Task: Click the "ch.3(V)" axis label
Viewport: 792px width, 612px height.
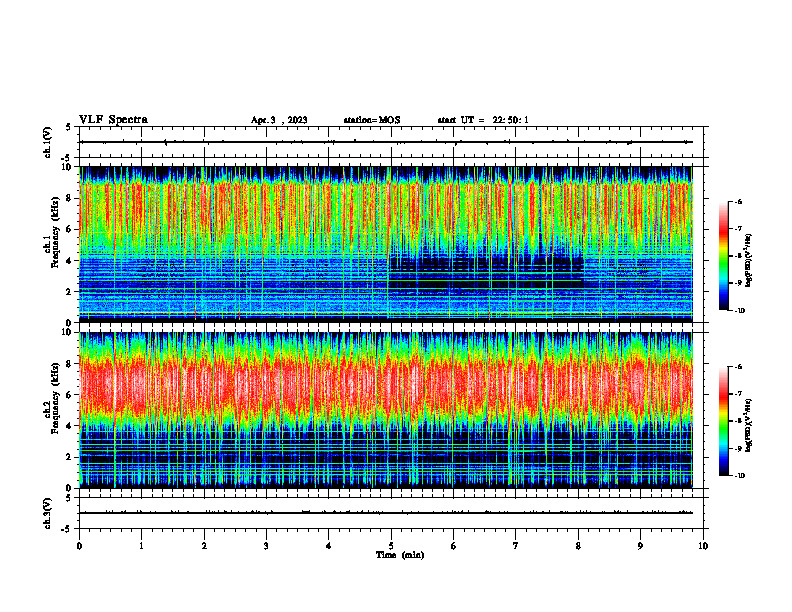Action: 47,513
